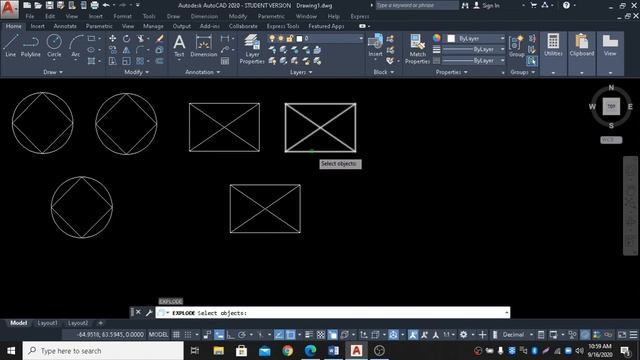Switch to the Annotate ribbon tab

65,26
